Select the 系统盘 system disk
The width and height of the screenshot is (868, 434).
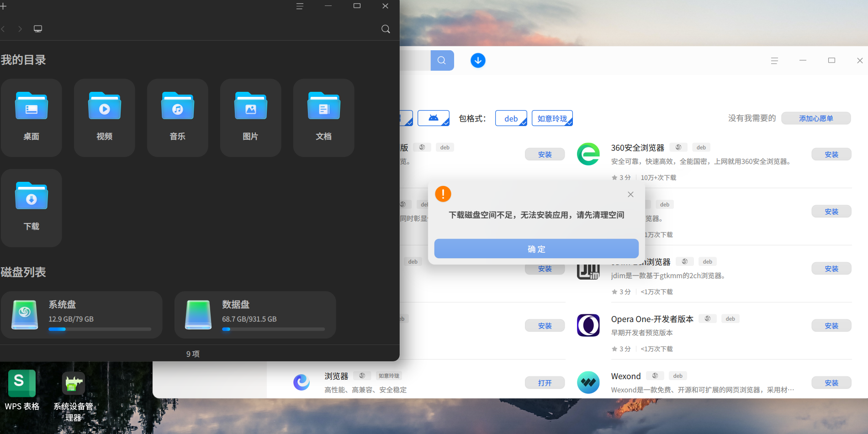[x=82, y=315]
